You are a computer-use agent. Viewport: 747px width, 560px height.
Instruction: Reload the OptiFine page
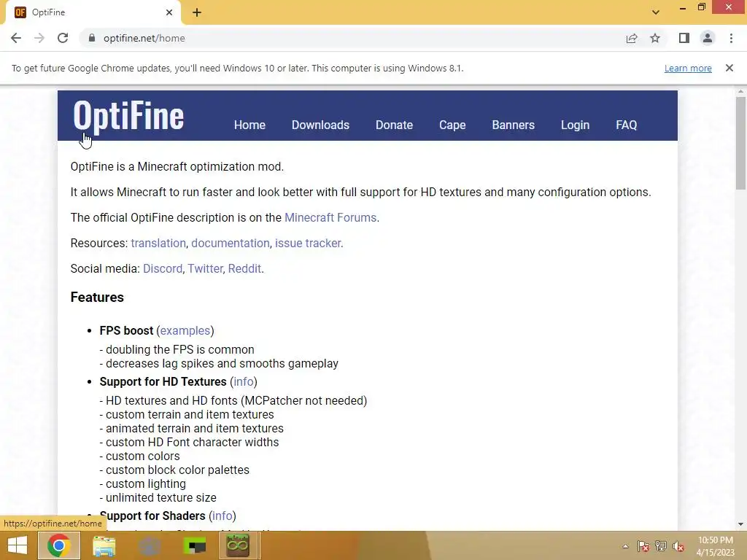point(63,38)
